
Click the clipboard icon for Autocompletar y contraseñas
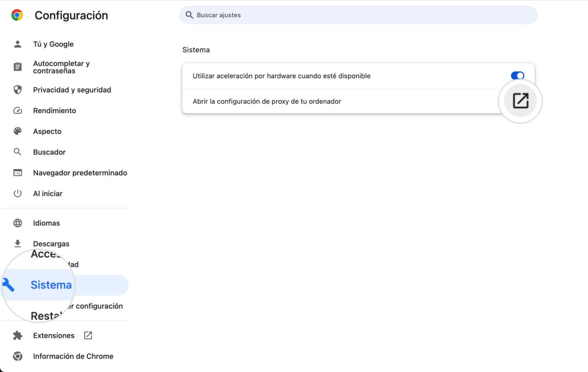[18, 67]
